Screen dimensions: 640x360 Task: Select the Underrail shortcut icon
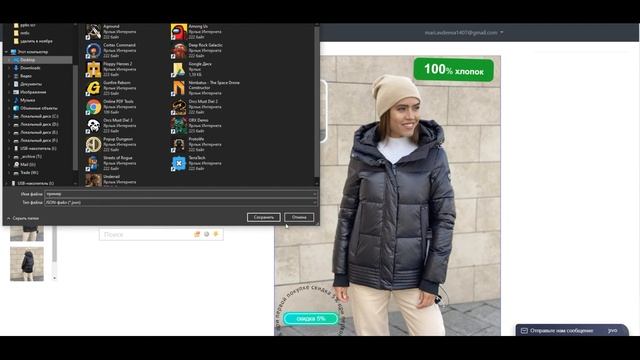point(93,180)
